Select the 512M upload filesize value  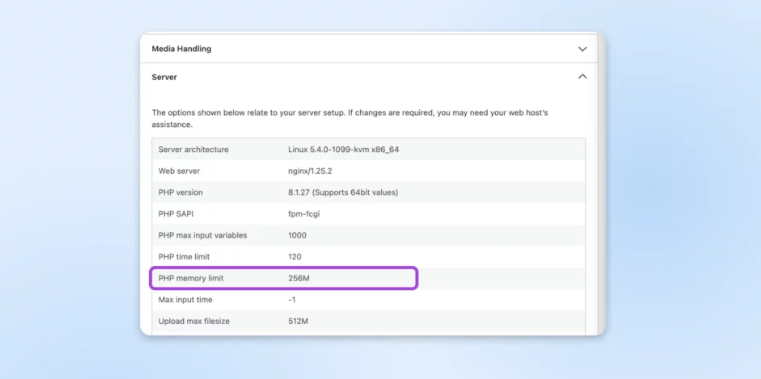tap(298, 321)
